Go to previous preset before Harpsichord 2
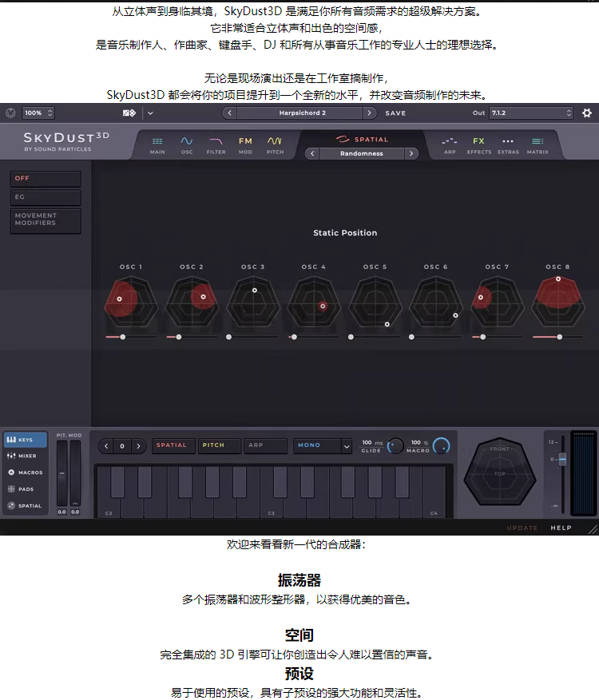599x700 pixels. [x=229, y=113]
